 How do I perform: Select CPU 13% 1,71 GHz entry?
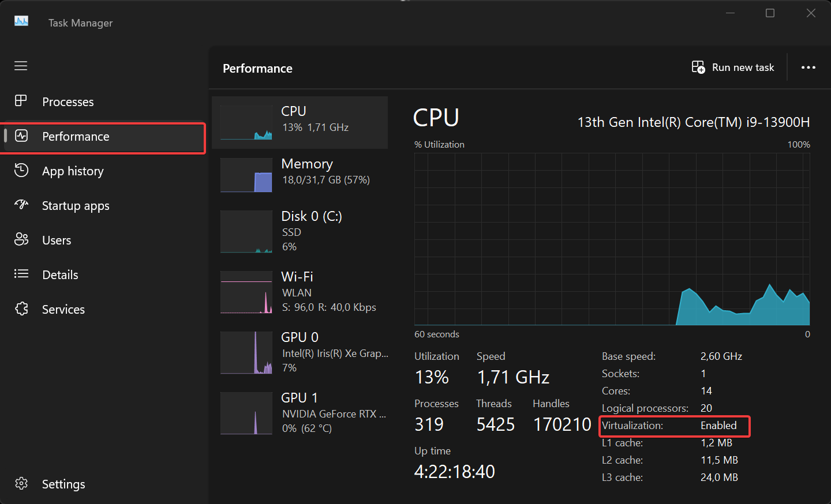point(300,122)
